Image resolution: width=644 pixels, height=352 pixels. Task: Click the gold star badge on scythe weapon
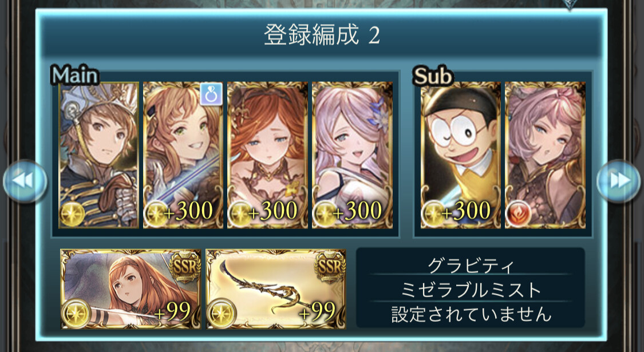point(220,313)
